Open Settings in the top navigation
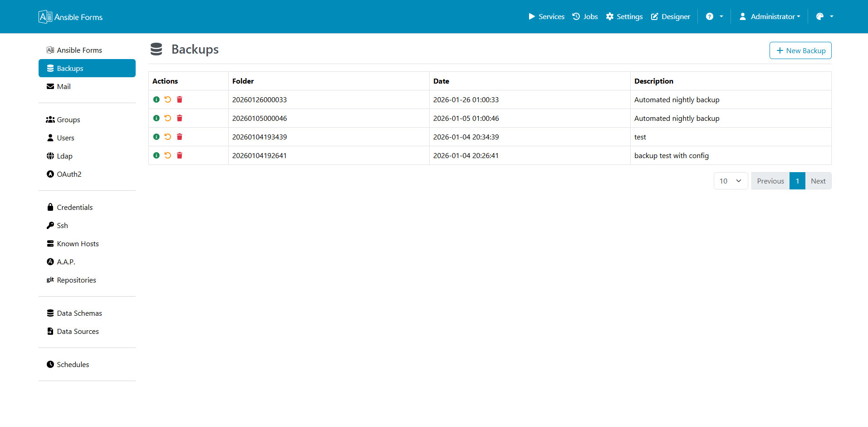The width and height of the screenshot is (868, 427). pos(624,16)
